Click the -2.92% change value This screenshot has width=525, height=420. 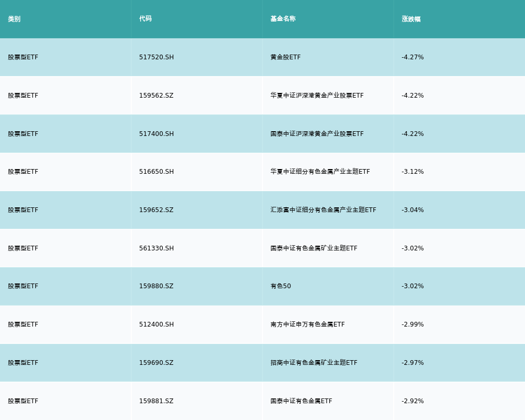coord(413,401)
